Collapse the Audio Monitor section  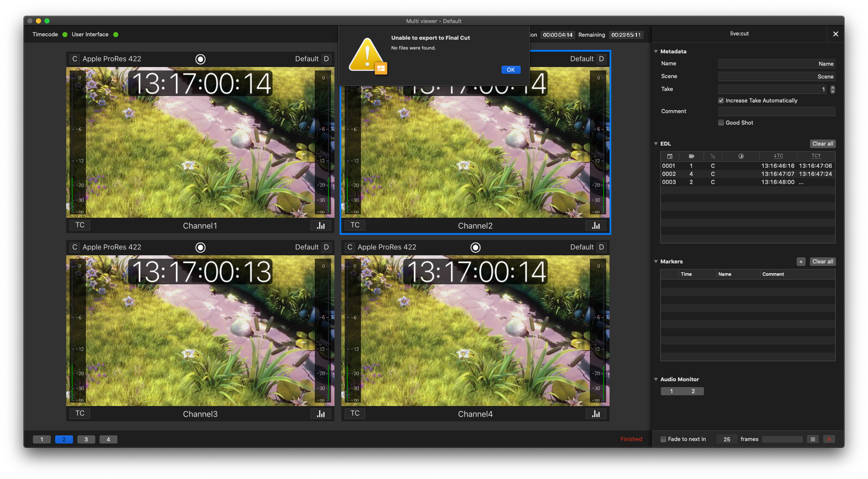(x=656, y=380)
